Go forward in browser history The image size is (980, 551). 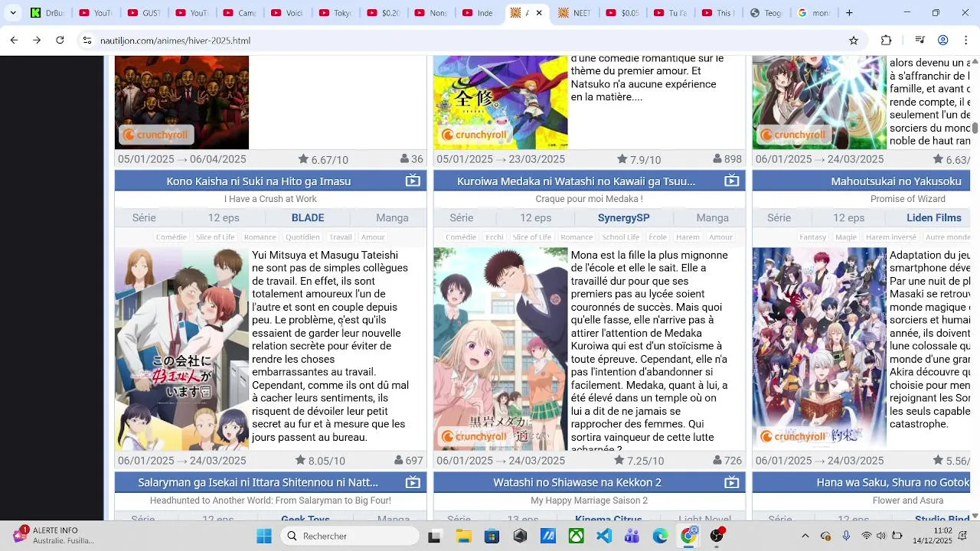pos(37,41)
